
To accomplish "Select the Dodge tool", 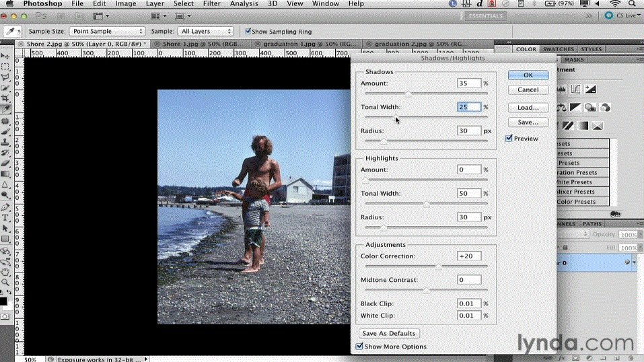I will (5, 196).
